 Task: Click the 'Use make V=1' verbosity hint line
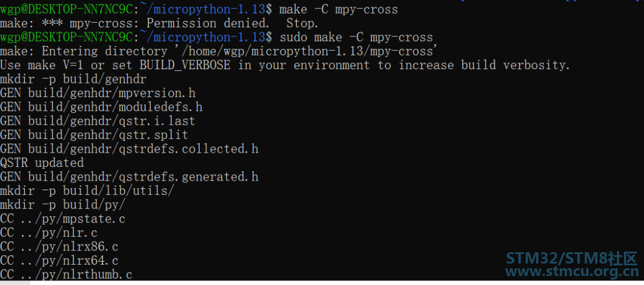point(285,66)
